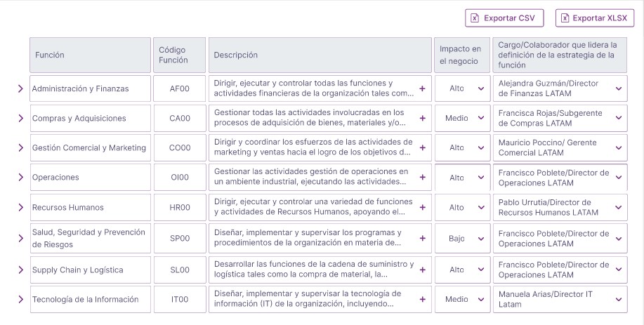Click plus icon in Recursos Humanos description
The image size is (644, 325).
tap(422, 208)
